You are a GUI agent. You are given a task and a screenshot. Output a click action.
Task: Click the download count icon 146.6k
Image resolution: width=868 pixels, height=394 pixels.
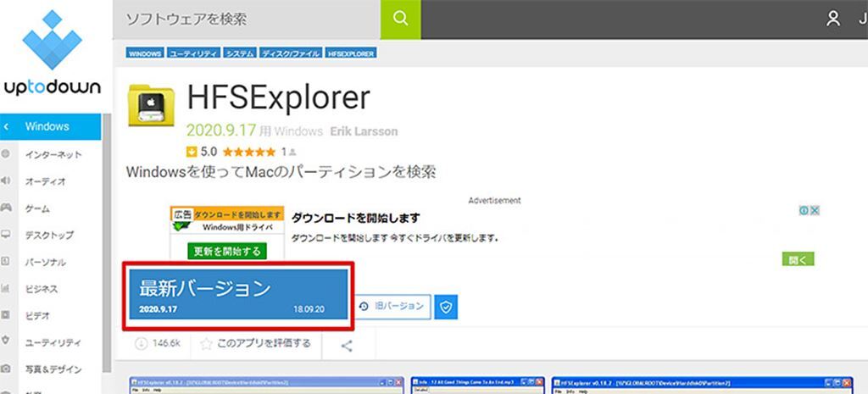[x=141, y=344]
